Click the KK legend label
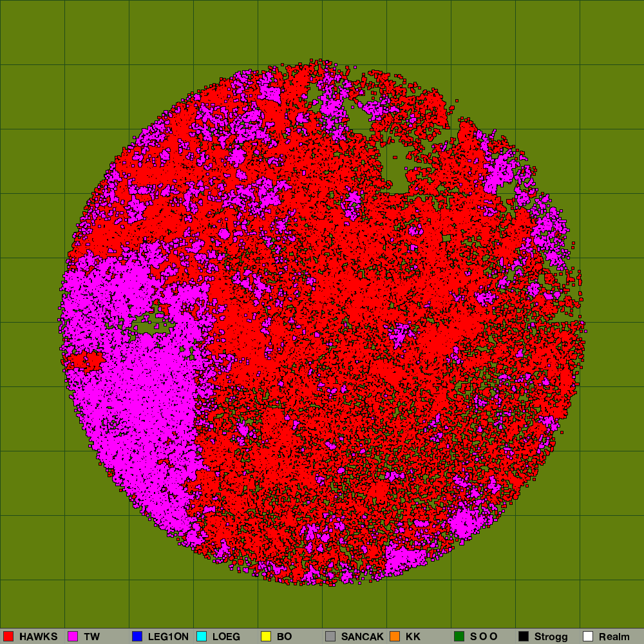Viewport: 644px width, 644px height. pyautogui.click(x=413, y=637)
